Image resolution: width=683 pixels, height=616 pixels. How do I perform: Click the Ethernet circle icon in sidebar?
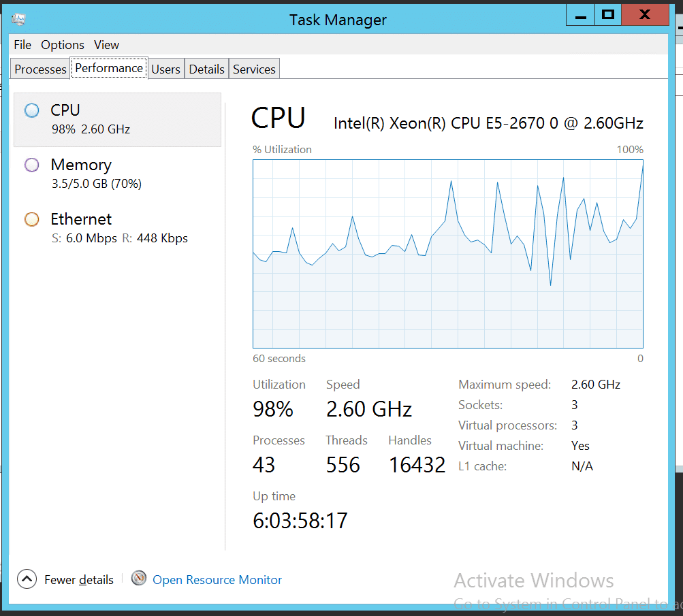32,219
